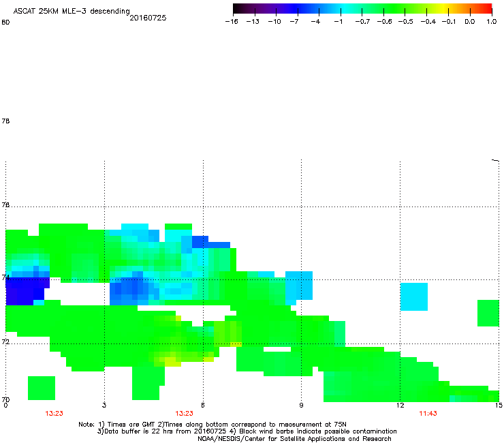Screen dimensions: 504x443
Task: Click the "-0.1" color scale label
Action: tap(449, 22)
